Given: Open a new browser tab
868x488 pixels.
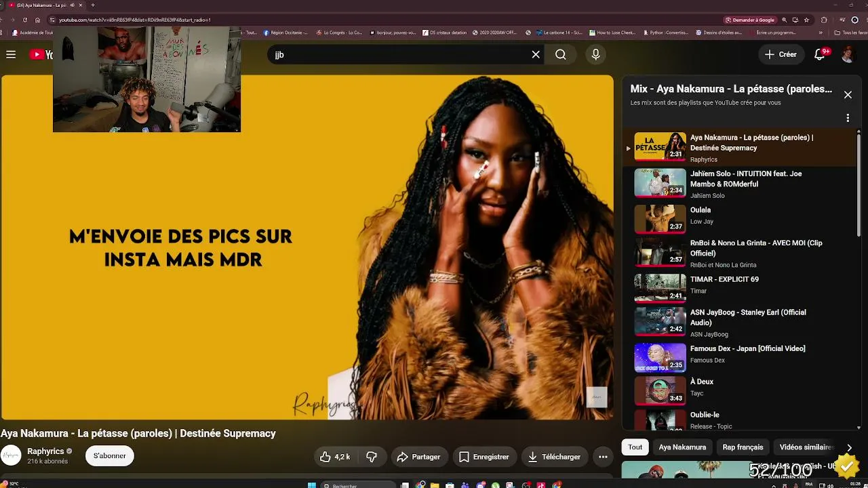Looking at the screenshot, I should tap(93, 5).
